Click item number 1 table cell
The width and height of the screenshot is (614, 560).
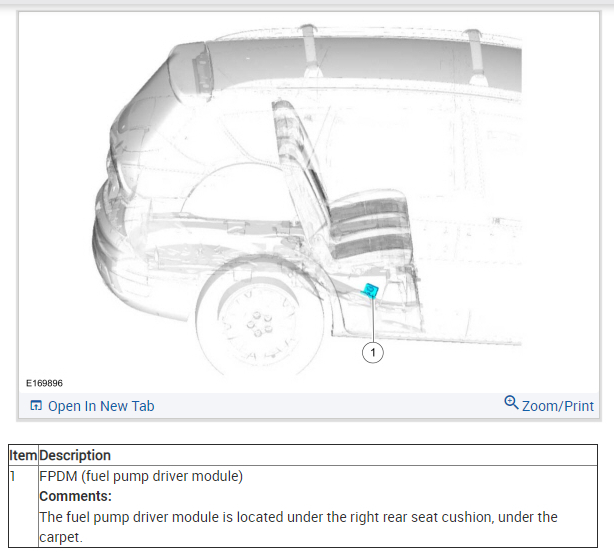pos(23,506)
